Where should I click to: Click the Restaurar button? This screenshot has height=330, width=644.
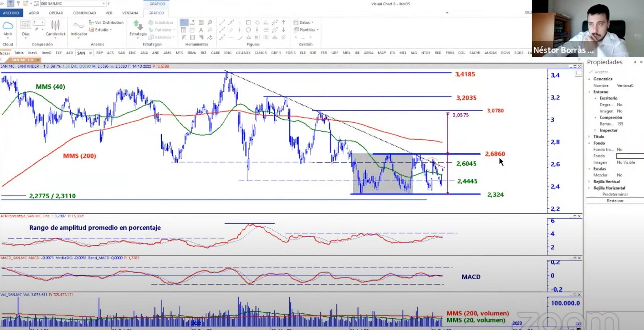click(x=615, y=201)
